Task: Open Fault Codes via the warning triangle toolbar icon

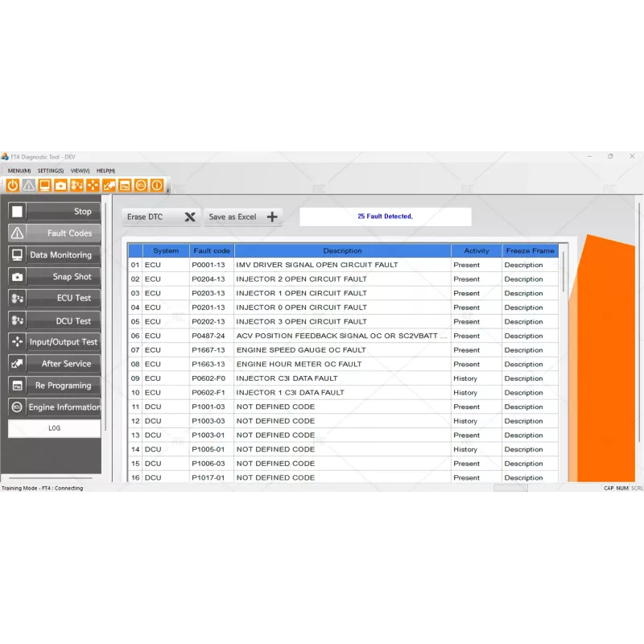Action: tap(28, 185)
